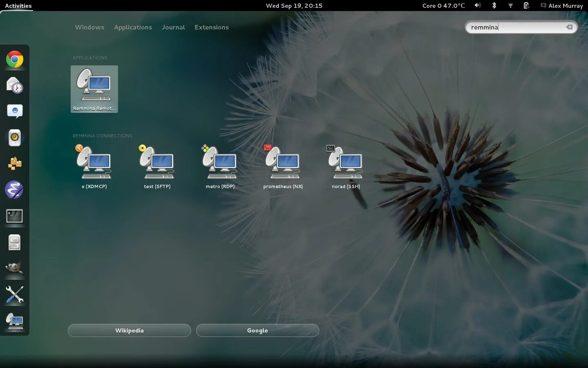Click the prometheus (NX) label text
The width and height of the screenshot is (588, 368).
click(x=283, y=186)
